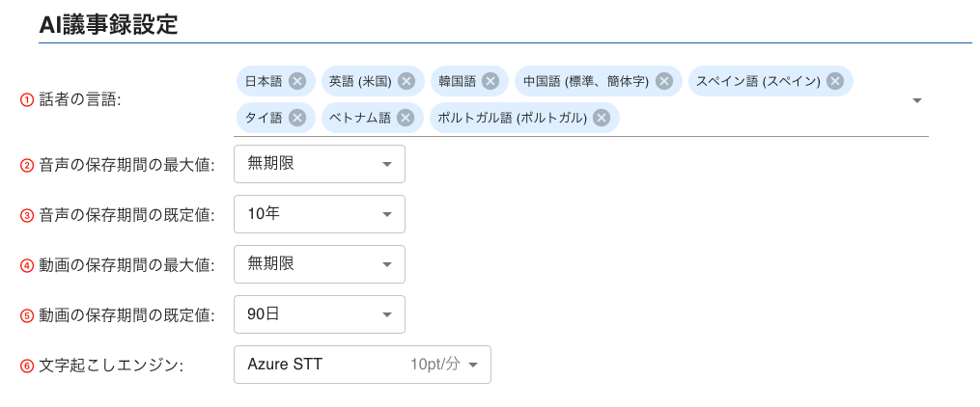Image resolution: width=980 pixels, height=407 pixels.
Task: Remove the 韓国語 language chip
Action: click(x=490, y=81)
